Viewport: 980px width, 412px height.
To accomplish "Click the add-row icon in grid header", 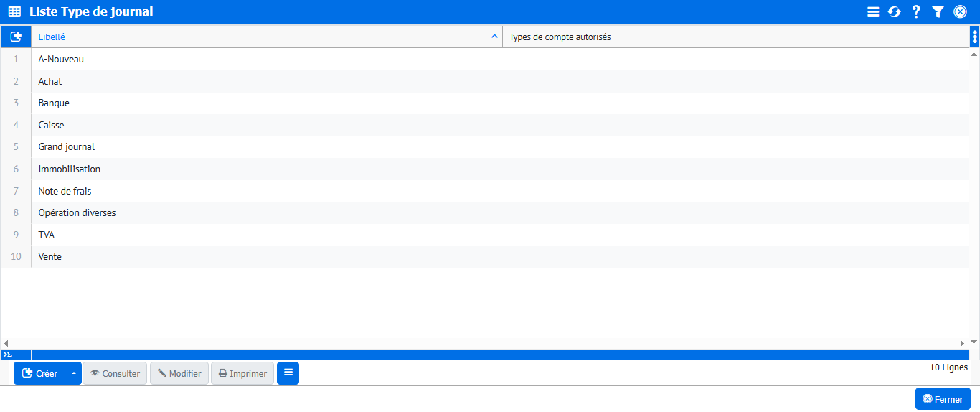I will coord(16,37).
